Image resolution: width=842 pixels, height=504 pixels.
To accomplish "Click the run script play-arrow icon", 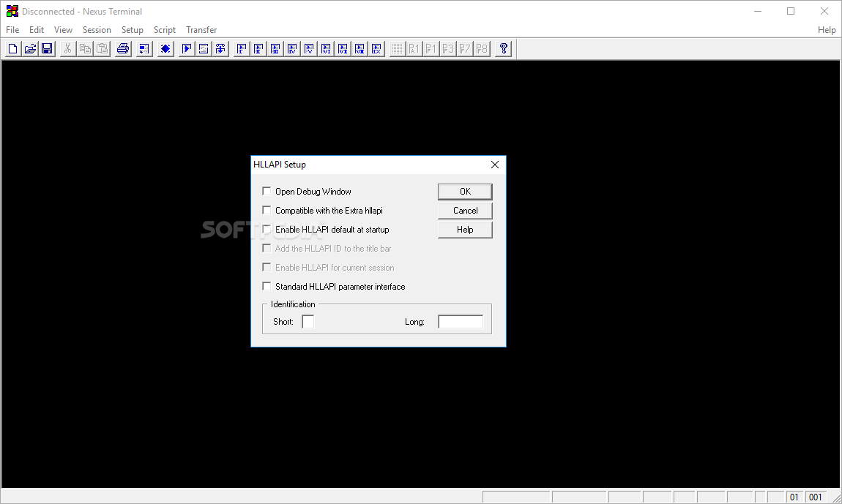I will click(186, 49).
